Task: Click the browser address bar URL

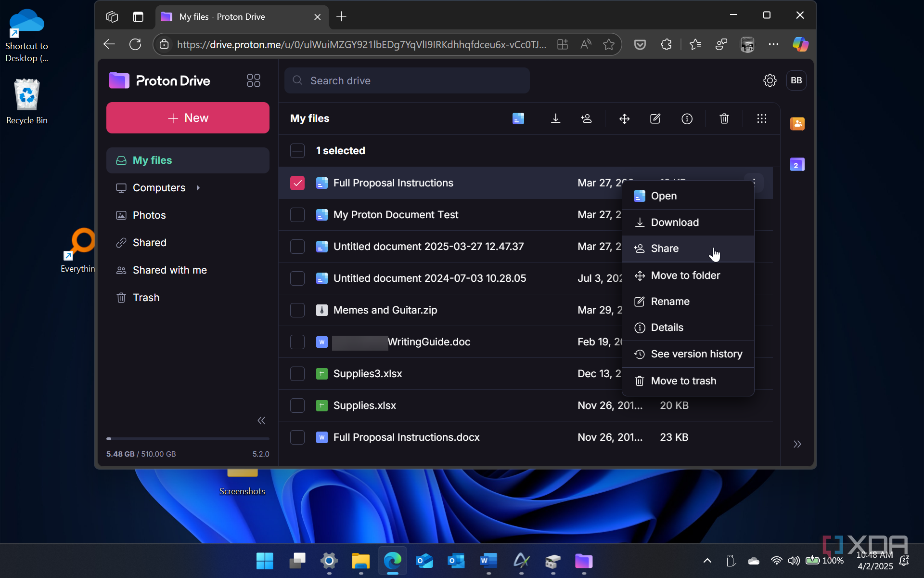Action: coord(361,44)
